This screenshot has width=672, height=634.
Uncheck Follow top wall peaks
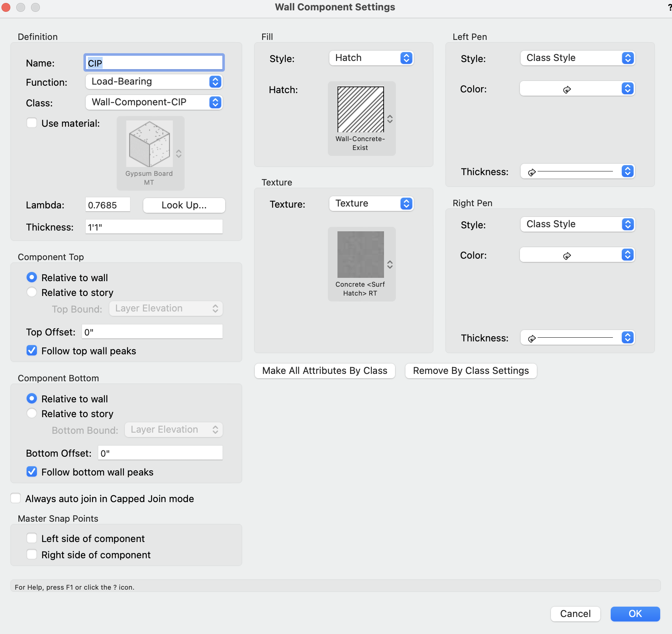(32, 350)
